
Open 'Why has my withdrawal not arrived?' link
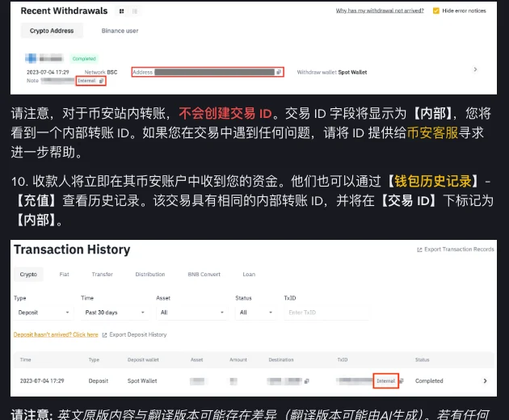[x=380, y=10]
